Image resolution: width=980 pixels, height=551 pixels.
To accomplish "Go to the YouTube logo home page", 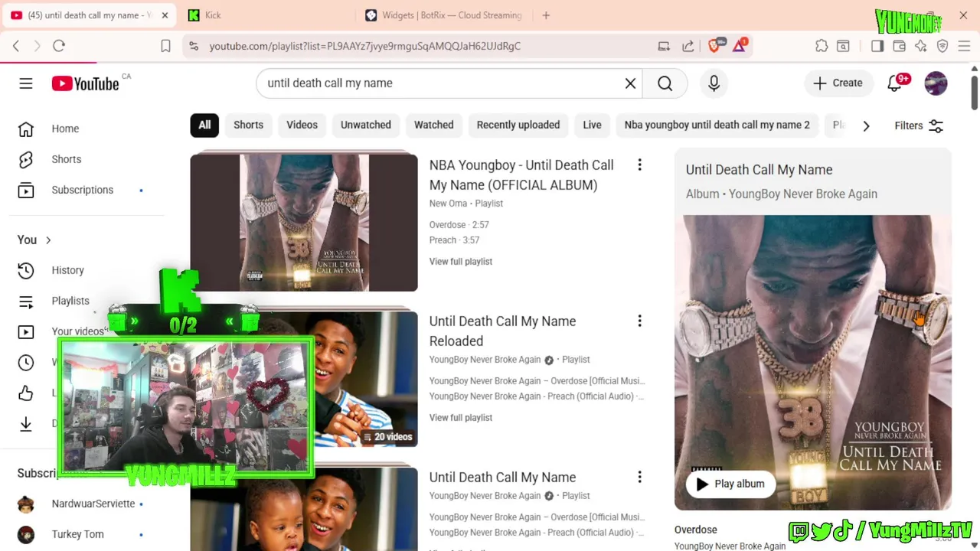I will 85,83.
